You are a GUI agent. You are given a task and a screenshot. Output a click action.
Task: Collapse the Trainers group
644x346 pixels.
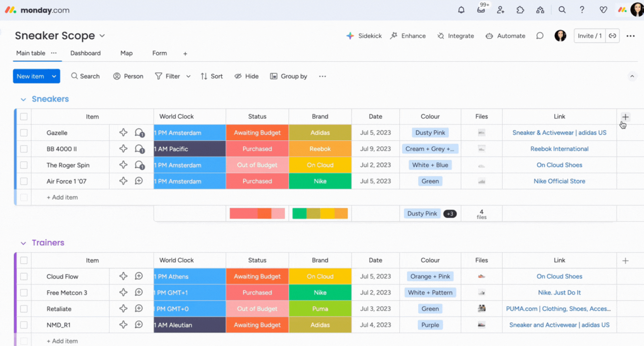(23, 243)
